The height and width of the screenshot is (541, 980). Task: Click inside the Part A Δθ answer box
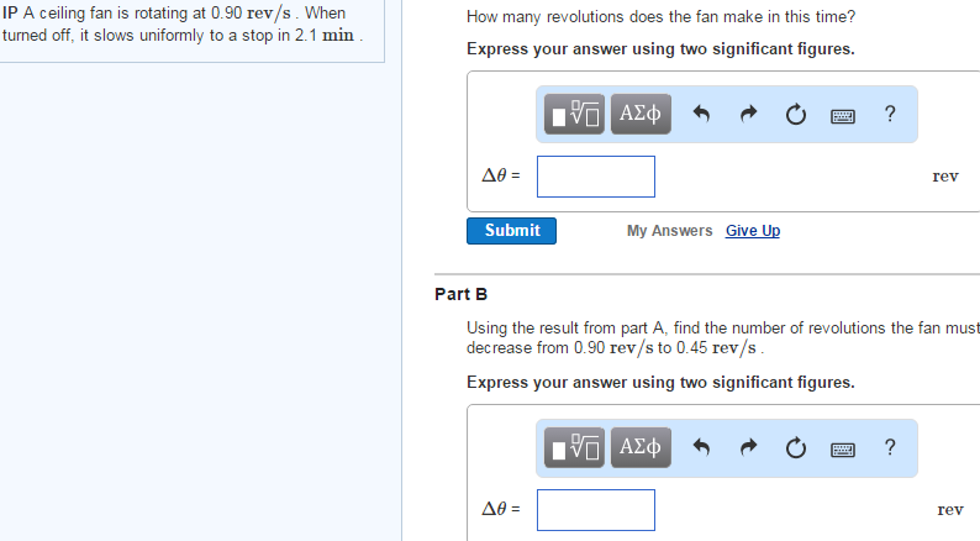coord(596,177)
